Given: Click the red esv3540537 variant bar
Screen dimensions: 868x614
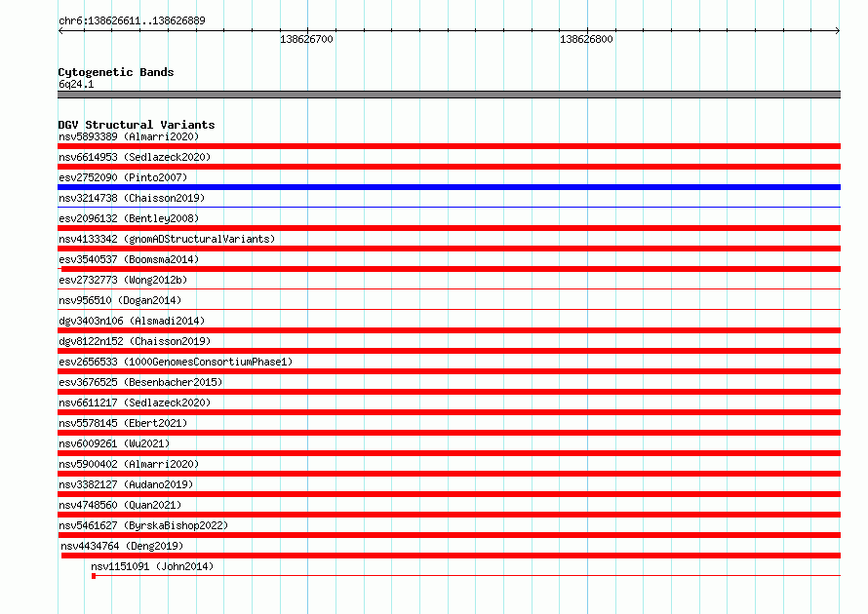Looking at the screenshot, I should click(x=451, y=269).
